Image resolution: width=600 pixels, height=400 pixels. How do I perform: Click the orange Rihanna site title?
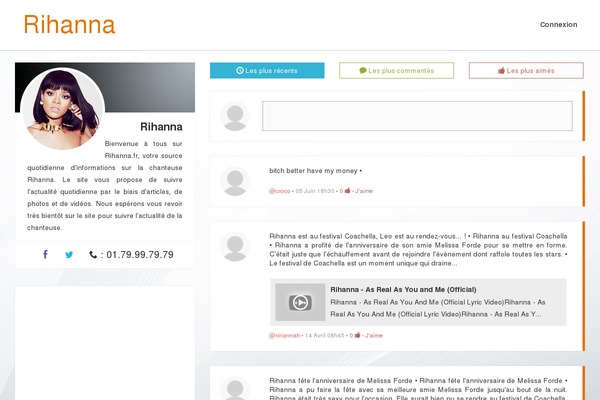click(69, 25)
